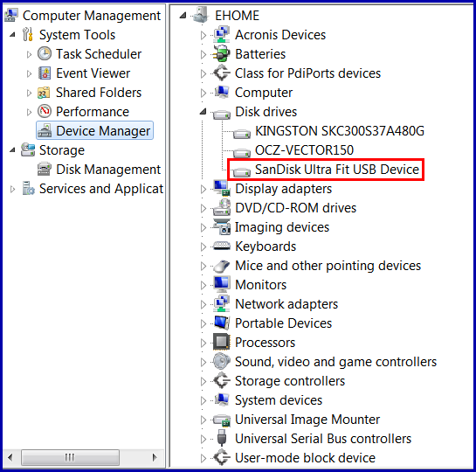The height and width of the screenshot is (472, 476).
Task: Click the Performance gauge icon
Action: pyautogui.click(x=45, y=112)
